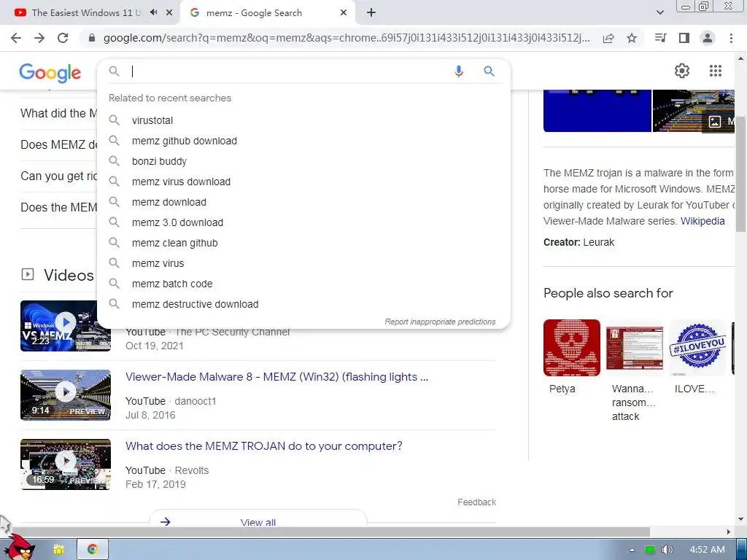
Task: Toggle Chrome side panel icon
Action: (684, 38)
